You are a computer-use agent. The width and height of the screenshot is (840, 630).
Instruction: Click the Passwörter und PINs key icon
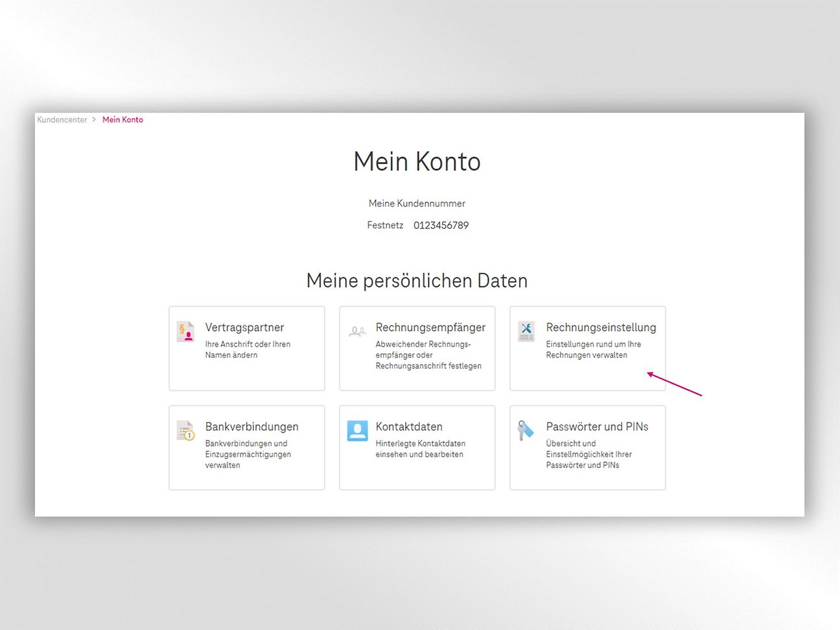click(524, 431)
